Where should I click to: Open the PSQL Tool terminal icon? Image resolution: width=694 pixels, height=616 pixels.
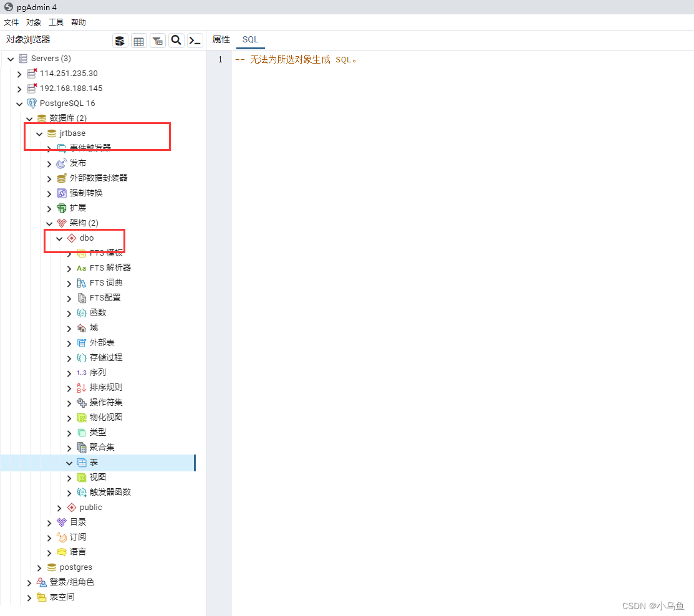coord(195,41)
